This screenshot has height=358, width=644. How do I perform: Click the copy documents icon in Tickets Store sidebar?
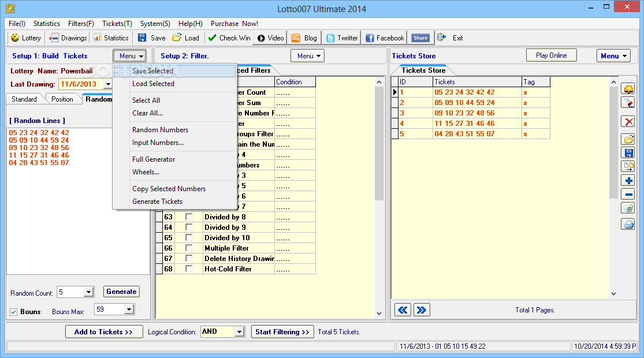point(628,166)
